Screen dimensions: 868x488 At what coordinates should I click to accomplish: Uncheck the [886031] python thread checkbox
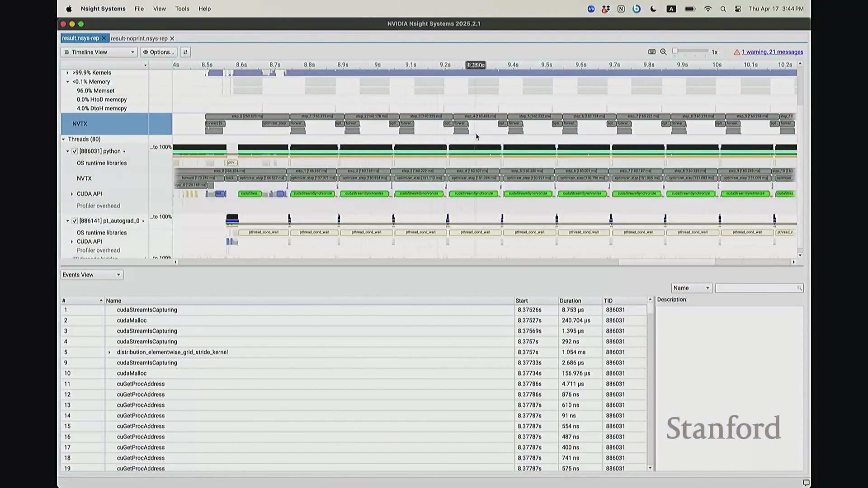(75, 151)
